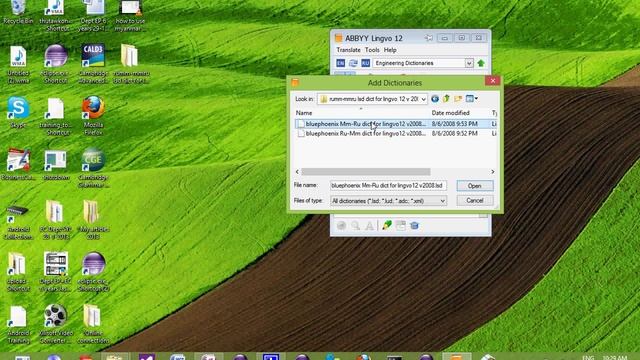Click the green highlighter marker icon in Lingvo
The height and width of the screenshot is (360, 640).
tap(387, 225)
